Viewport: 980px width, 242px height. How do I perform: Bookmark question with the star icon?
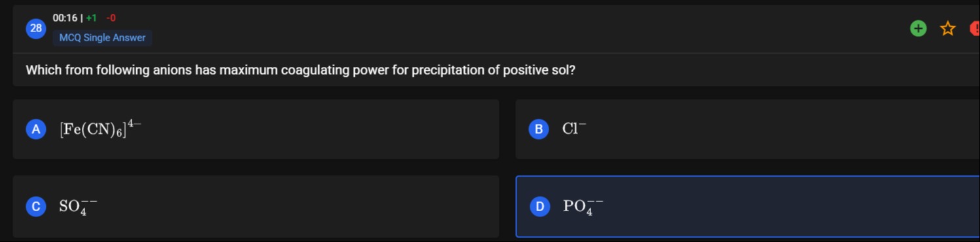click(947, 28)
